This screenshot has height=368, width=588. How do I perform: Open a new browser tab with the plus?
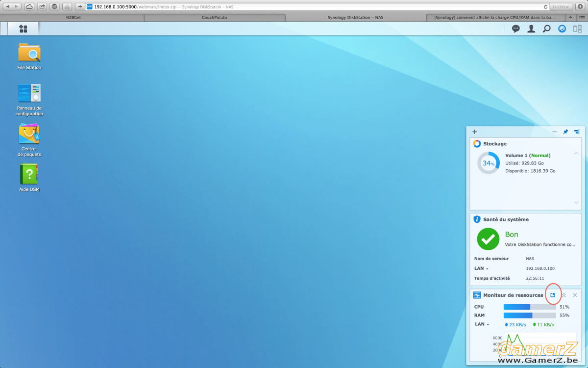pyautogui.click(x=571, y=17)
